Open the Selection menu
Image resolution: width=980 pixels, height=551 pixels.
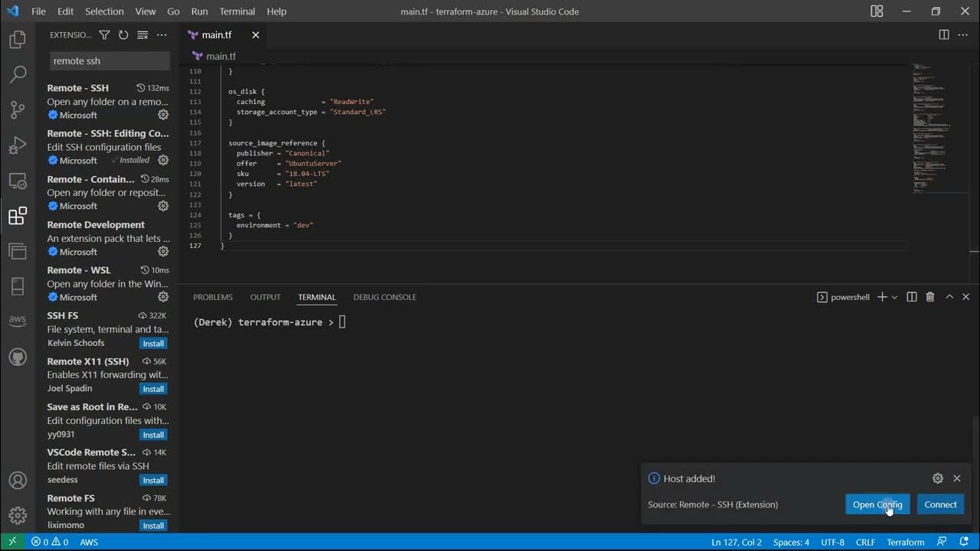104,11
